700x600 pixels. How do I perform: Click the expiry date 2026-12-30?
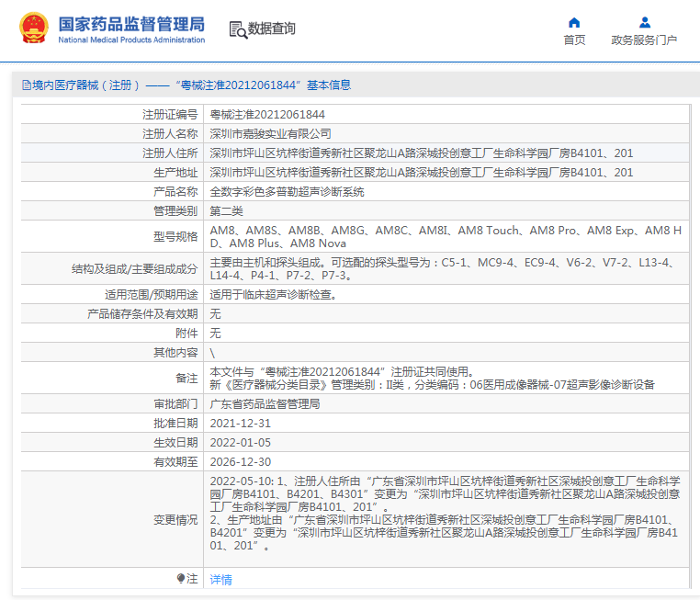[241, 462]
